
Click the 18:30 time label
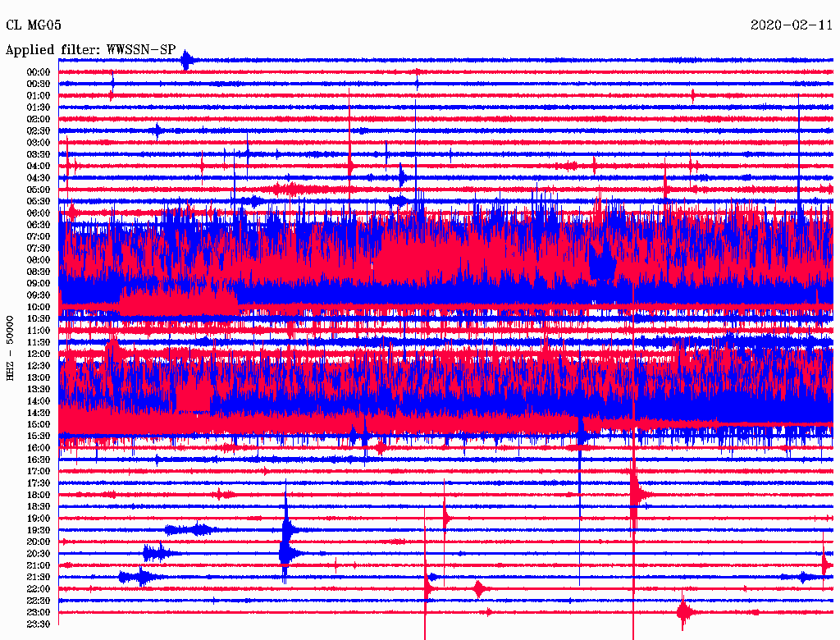(39, 507)
